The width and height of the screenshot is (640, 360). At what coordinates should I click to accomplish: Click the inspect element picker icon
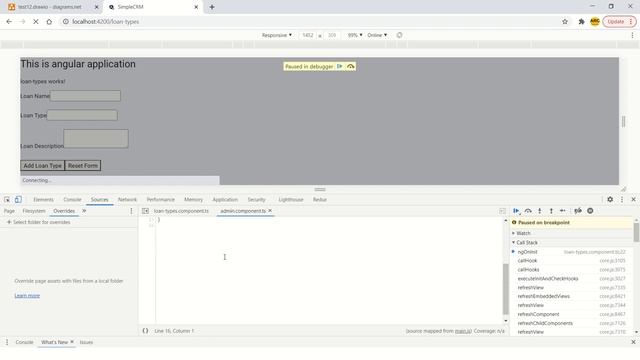pos(7,200)
